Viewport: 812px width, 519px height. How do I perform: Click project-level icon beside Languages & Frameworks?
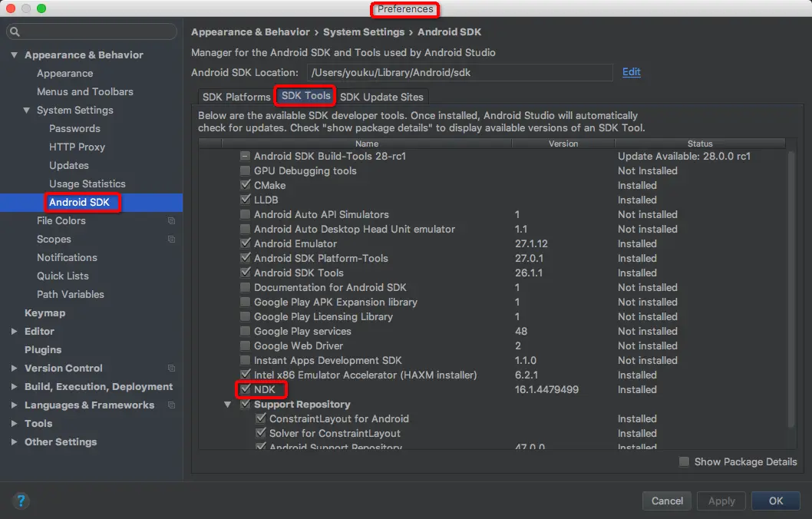point(171,405)
